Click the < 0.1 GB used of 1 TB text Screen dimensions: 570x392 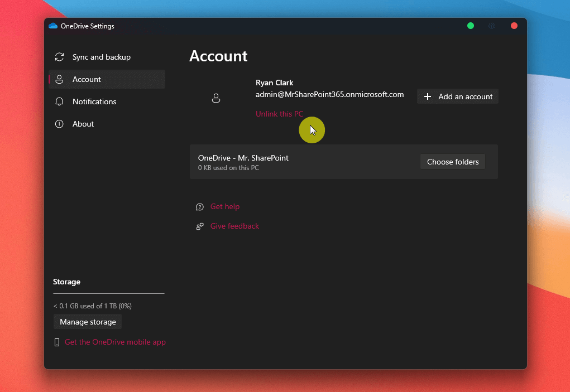pos(93,306)
